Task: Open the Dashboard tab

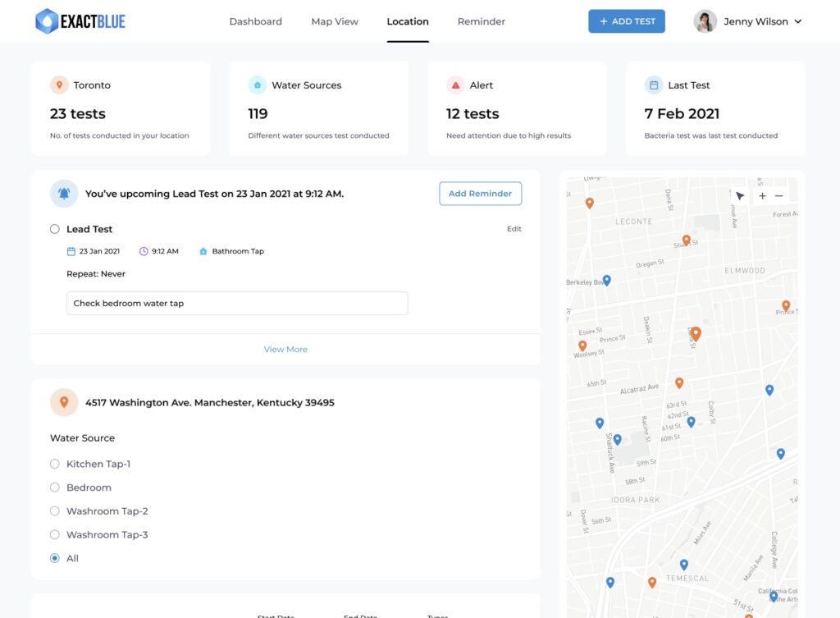Action: tap(256, 21)
